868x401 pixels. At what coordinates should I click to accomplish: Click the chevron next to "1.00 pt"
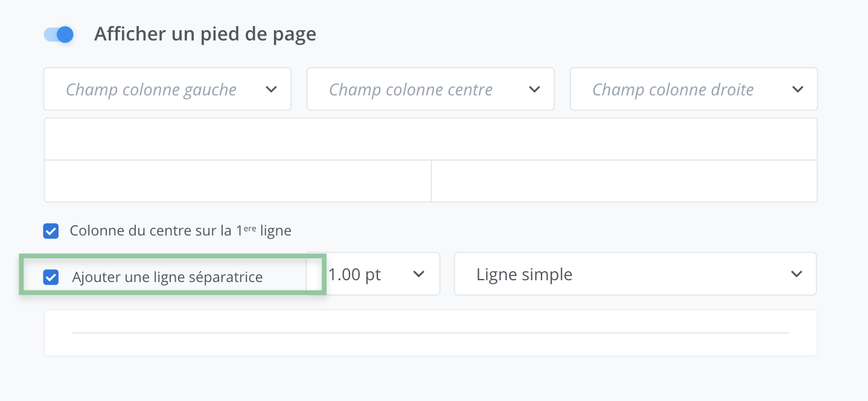418,274
